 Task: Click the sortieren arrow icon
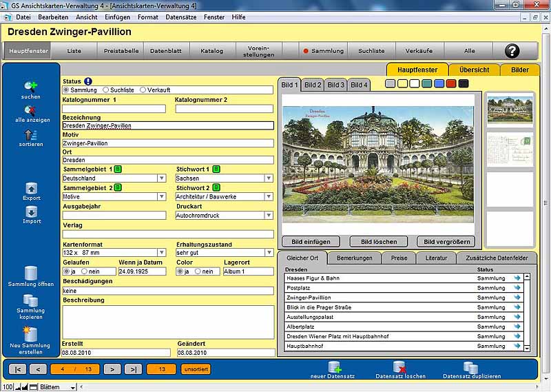pos(30,134)
